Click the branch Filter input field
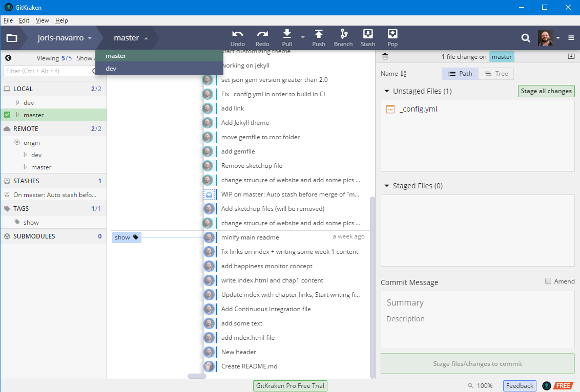Image resolution: width=580 pixels, height=392 pixels. tap(50, 71)
